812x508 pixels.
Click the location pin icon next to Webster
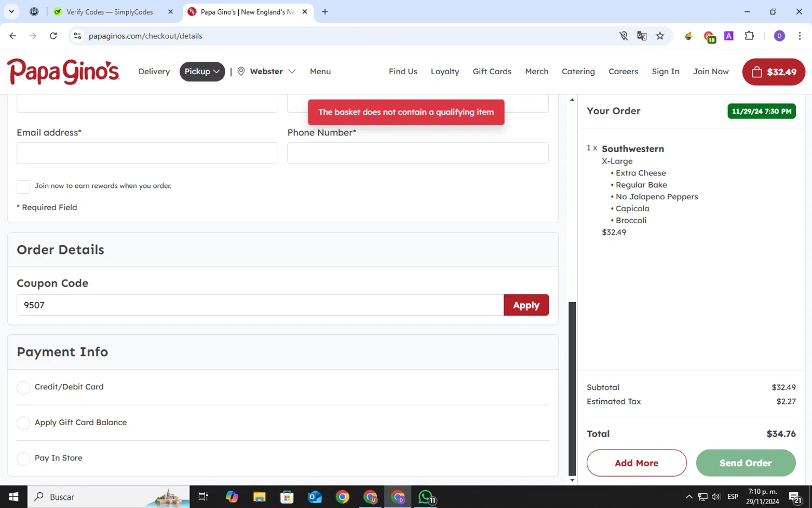pyautogui.click(x=241, y=71)
